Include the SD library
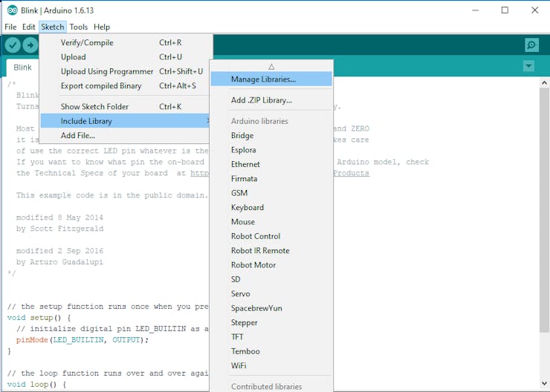This screenshot has height=392, width=550. click(271, 279)
